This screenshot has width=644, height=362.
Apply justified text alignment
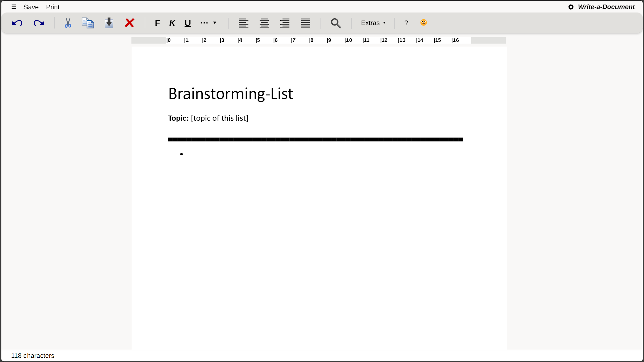coord(305,23)
